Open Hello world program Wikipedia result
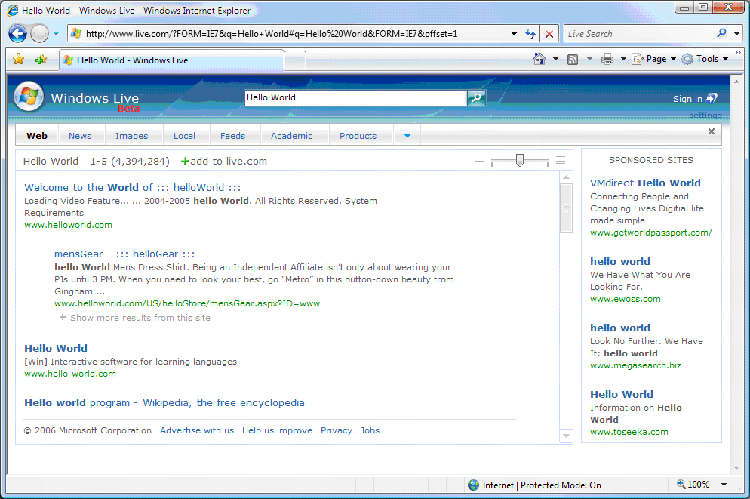The width and height of the screenshot is (750, 499). pyautogui.click(x=164, y=403)
